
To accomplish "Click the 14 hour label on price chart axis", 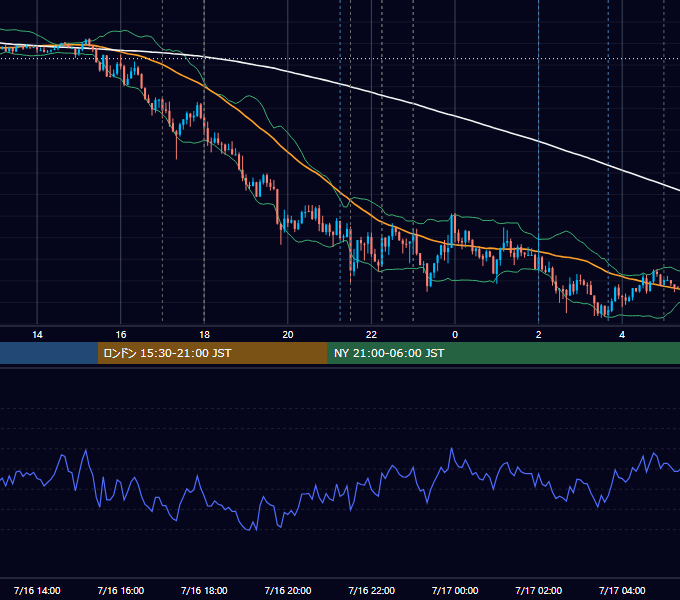I will [37, 335].
